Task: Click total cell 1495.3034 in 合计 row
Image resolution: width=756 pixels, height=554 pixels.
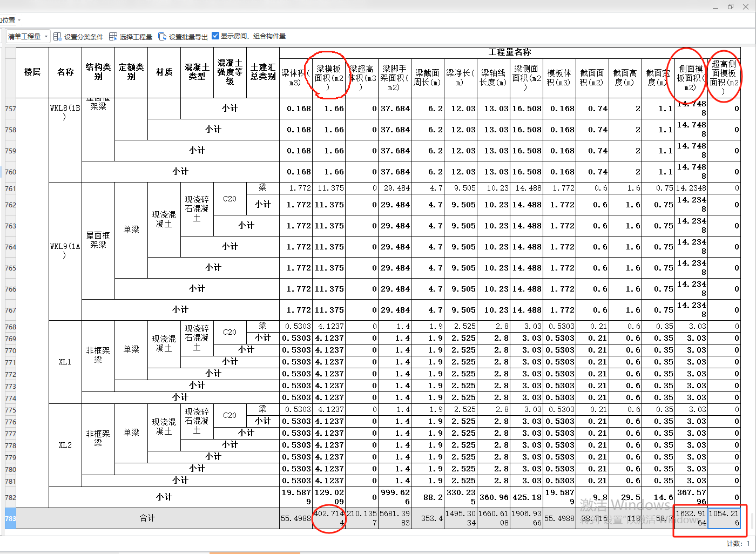Action: (x=461, y=518)
